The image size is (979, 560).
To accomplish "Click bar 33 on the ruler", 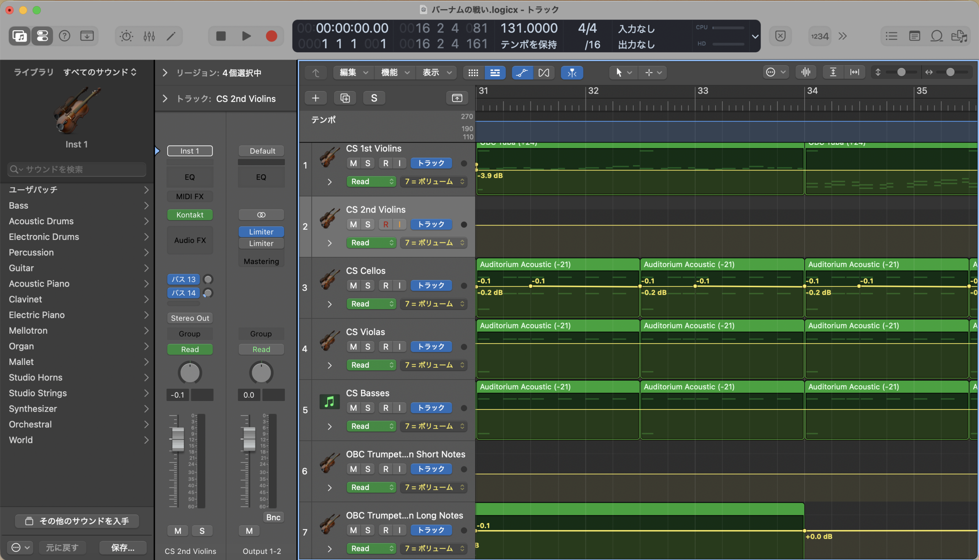I will click(703, 91).
